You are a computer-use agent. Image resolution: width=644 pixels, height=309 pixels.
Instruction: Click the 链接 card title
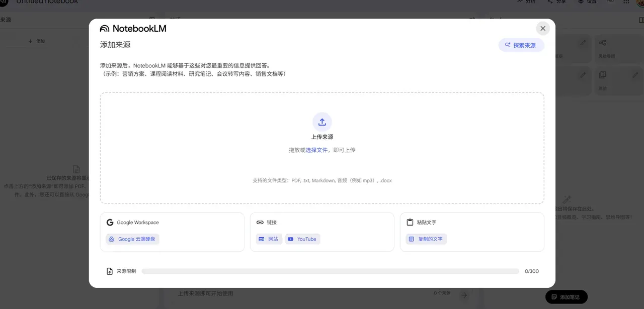point(272,223)
